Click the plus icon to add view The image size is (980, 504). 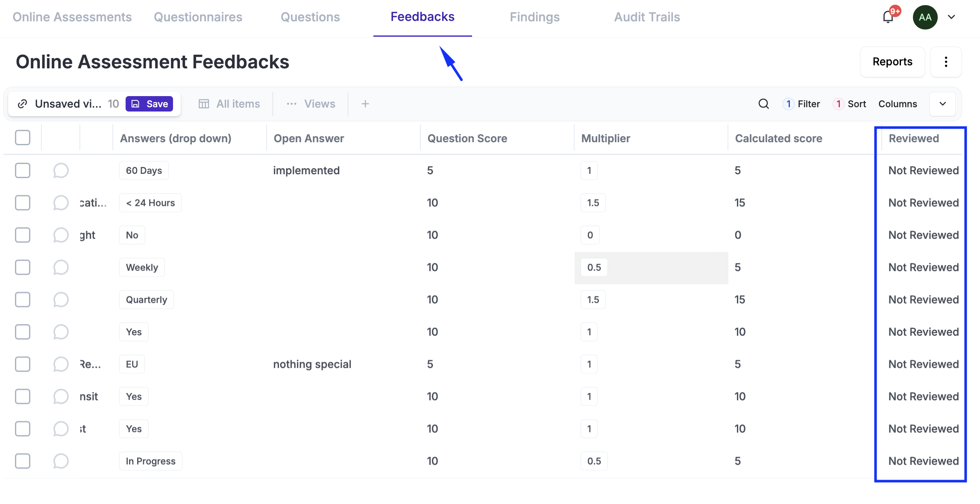point(365,104)
